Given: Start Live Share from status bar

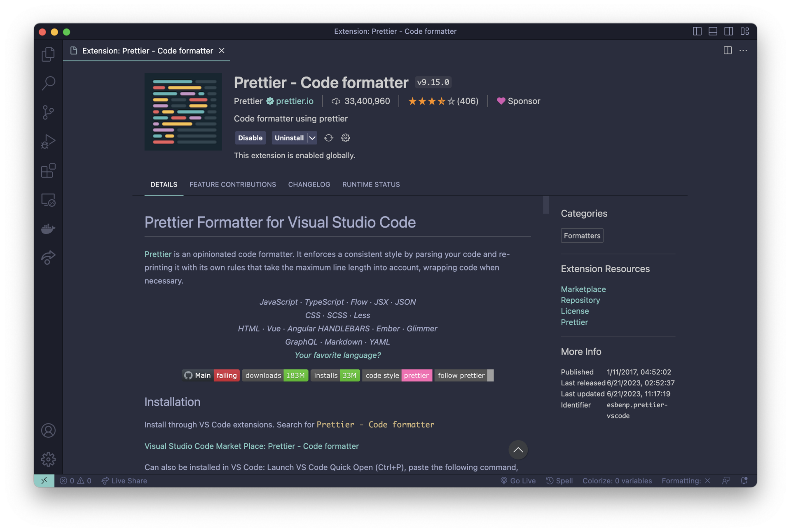Looking at the screenshot, I should click(124, 481).
